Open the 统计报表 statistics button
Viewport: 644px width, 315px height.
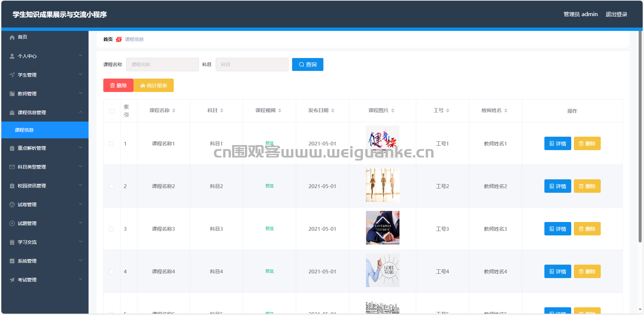154,85
